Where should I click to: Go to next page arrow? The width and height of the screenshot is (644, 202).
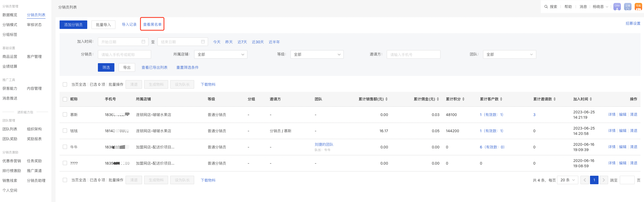pos(604,180)
